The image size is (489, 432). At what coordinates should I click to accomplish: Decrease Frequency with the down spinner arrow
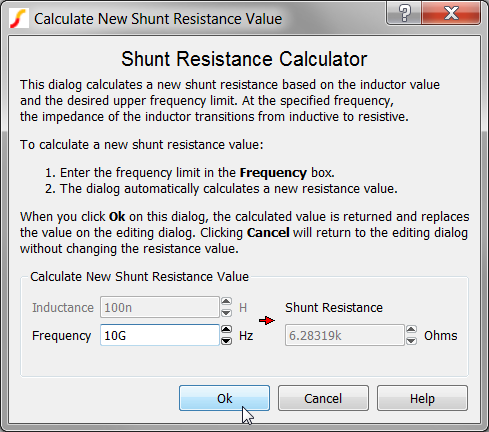pos(226,341)
